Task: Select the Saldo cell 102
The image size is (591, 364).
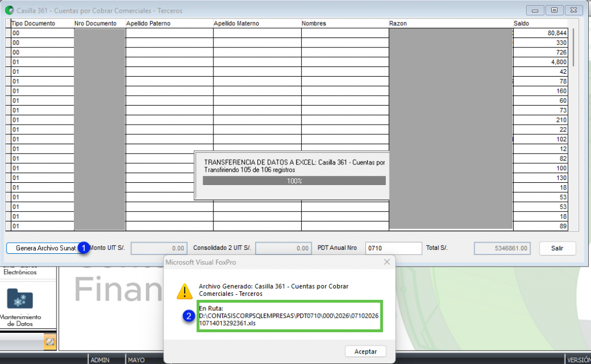Action: click(x=540, y=139)
